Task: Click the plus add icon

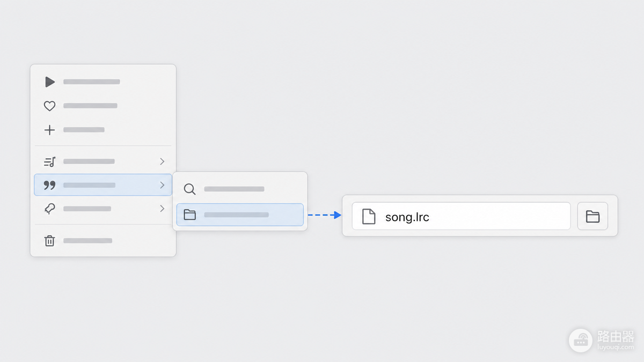Action: coord(49,130)
